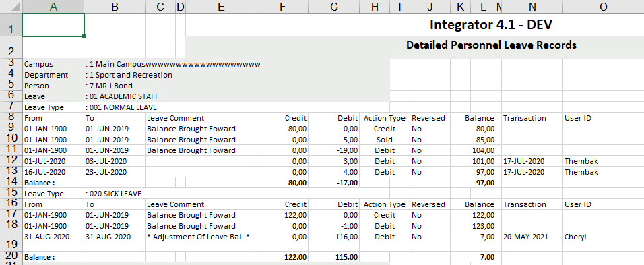Select row header 8

11,117
